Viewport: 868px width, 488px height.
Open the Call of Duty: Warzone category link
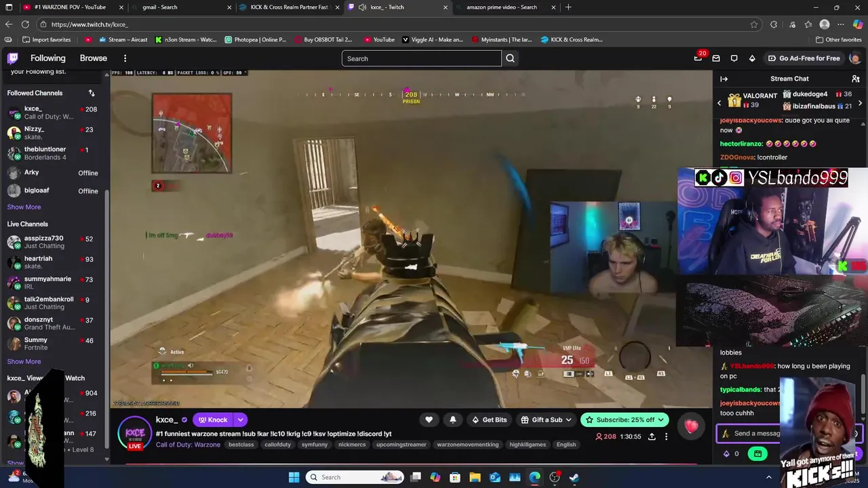pyautogui.click(x=188, y=445)
